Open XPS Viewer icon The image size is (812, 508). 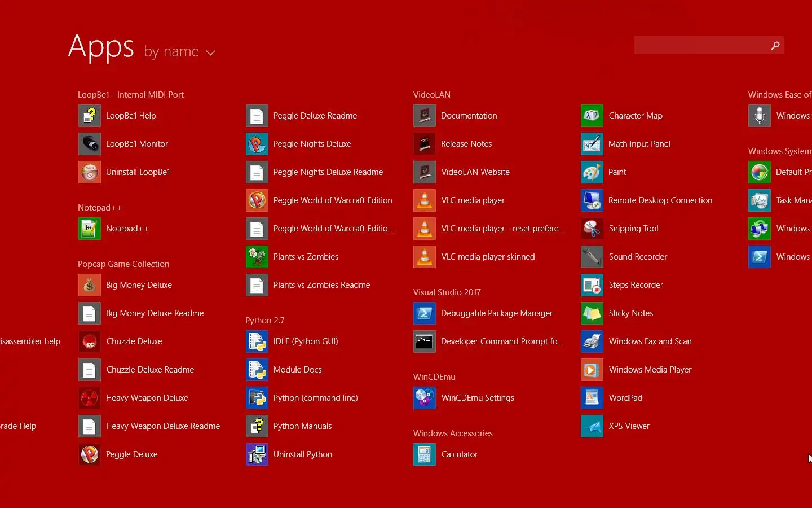592,426
